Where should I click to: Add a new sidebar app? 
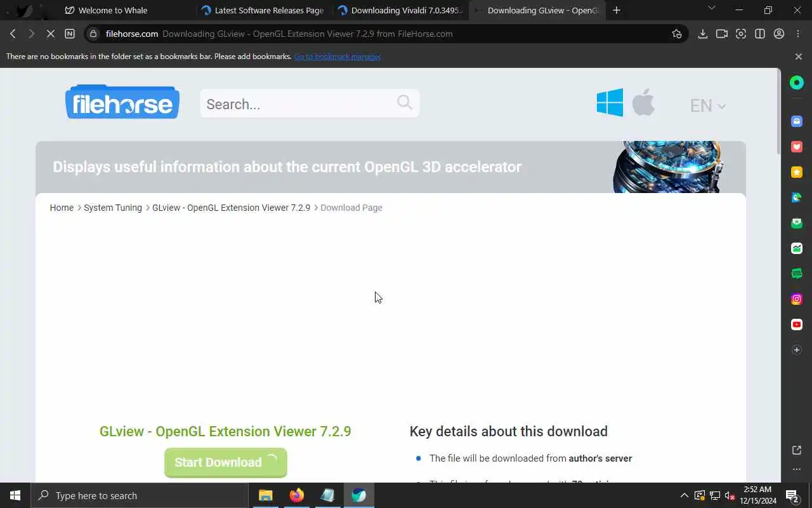pos(797,350)
